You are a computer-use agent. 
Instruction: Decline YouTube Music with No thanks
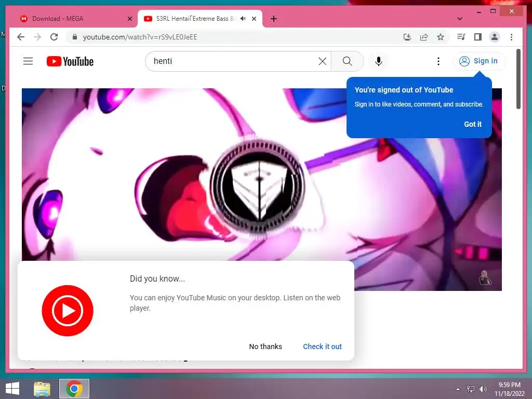click(265, 347)
